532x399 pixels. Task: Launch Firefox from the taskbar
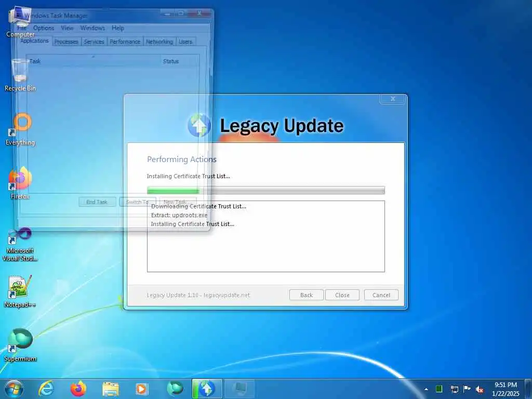click(78, 389)
